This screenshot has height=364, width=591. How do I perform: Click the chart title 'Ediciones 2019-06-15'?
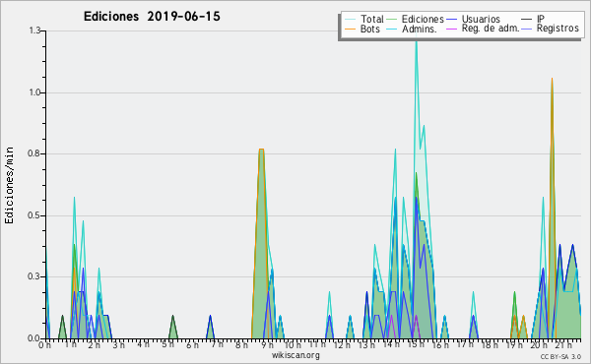(x=152, y=17)
